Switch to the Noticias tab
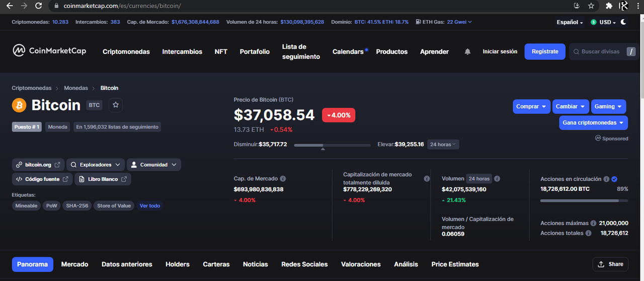Image resolution: width=644 pixels, height=281 pixels. 256,264
